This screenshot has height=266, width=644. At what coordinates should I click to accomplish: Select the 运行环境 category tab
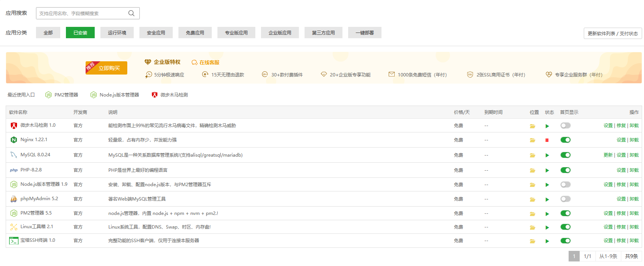(117, 33)
